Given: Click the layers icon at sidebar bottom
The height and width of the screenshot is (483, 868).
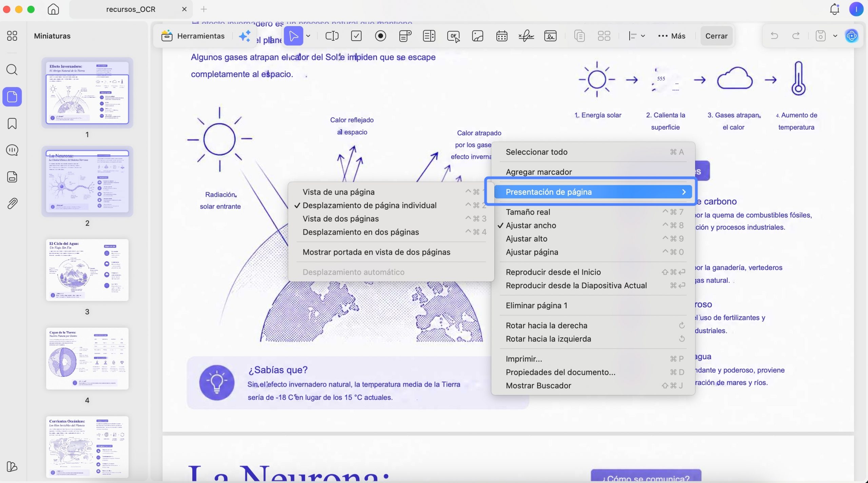Looking at the screenshot, I should tap(12, 467).
